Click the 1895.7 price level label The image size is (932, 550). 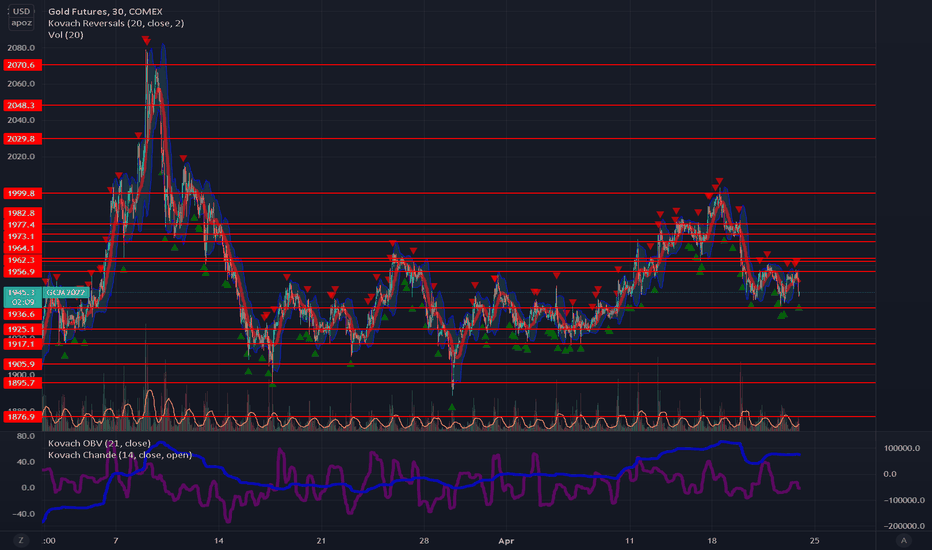pyautogui.click(x=21, y=383)
